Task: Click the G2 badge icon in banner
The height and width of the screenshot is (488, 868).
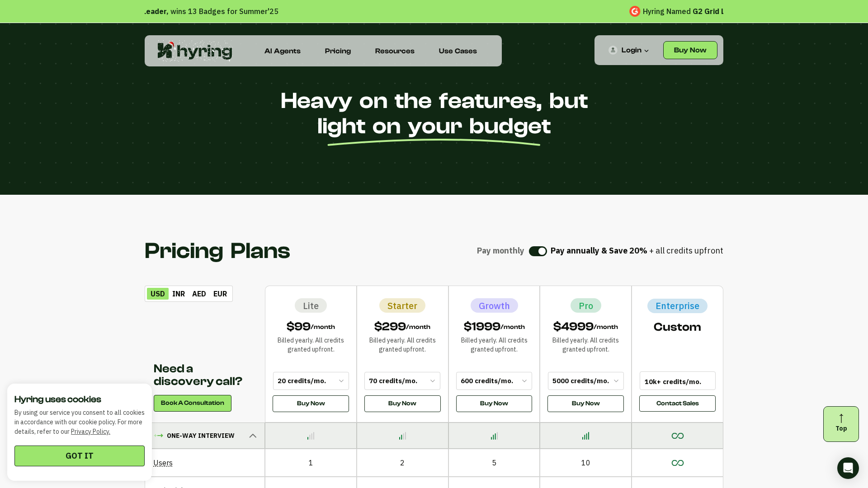Action: (635, 11)
